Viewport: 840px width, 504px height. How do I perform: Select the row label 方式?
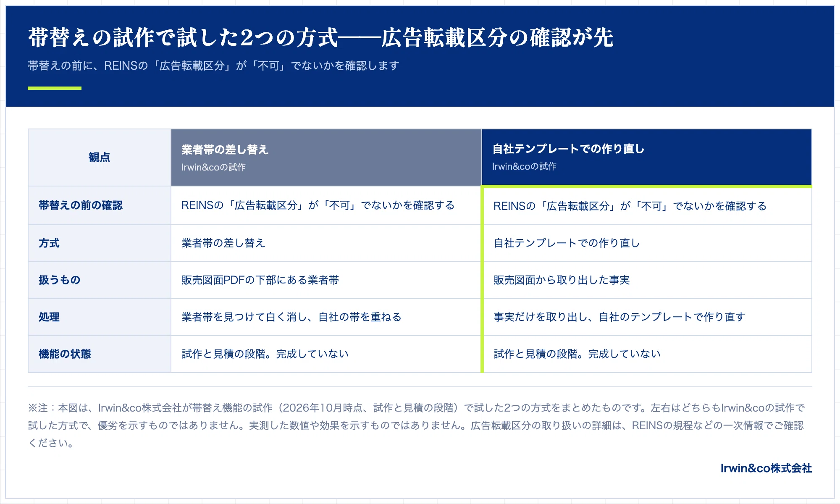click(100, 243)
